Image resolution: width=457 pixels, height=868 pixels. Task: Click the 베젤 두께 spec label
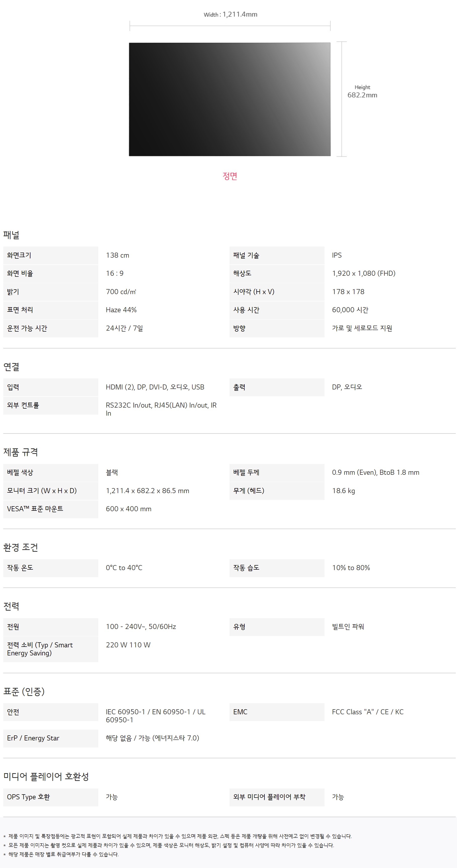point(246,472)
